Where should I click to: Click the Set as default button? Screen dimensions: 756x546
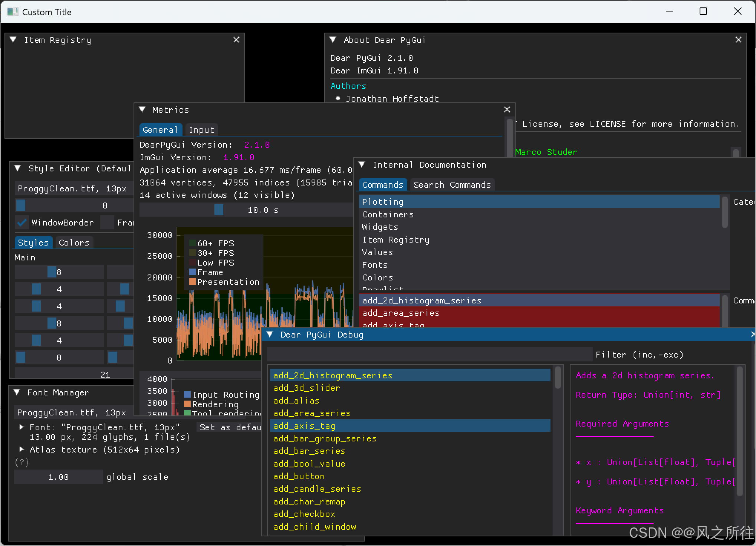230,427
